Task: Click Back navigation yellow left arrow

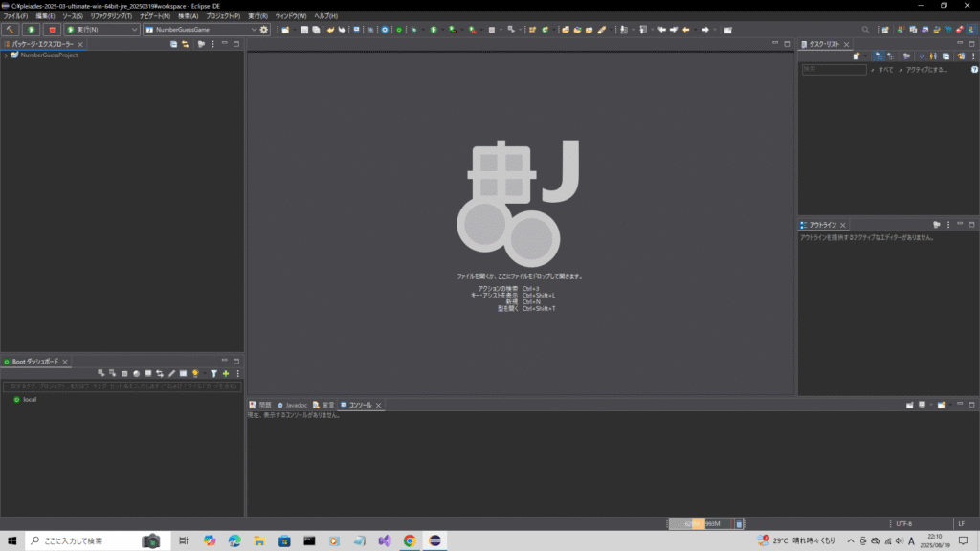Action: tap(686, 30)
